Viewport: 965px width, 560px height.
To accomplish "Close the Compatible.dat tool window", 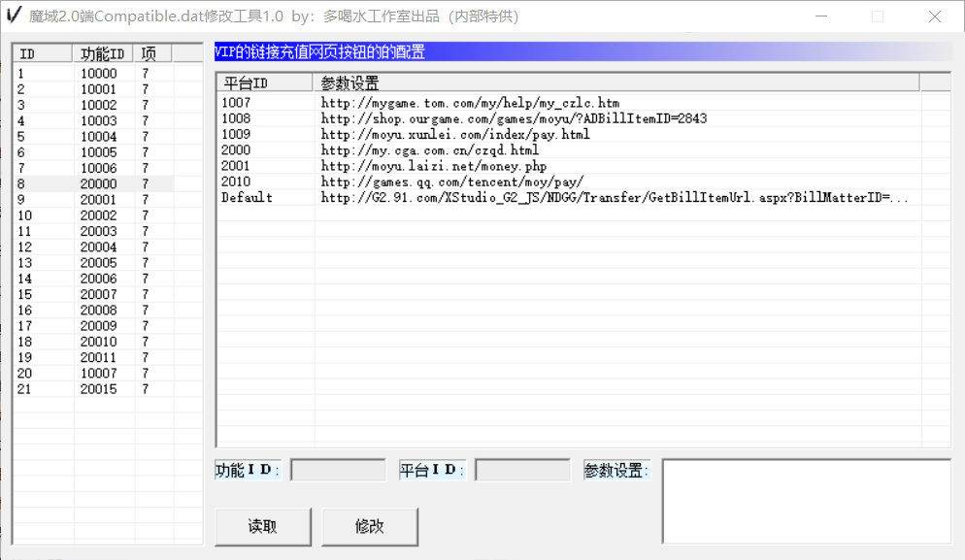I will pos(934,16).
